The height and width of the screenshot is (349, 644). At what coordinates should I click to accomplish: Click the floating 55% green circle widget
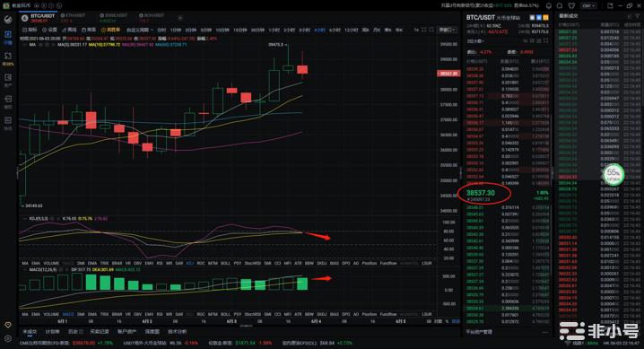[614, 174]
